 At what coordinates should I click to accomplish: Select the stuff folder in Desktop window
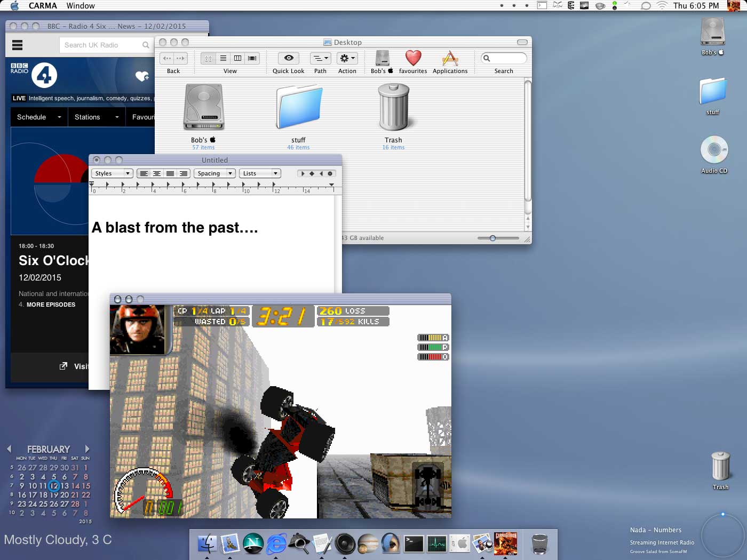pyautogui.click(x=299, y=107)
